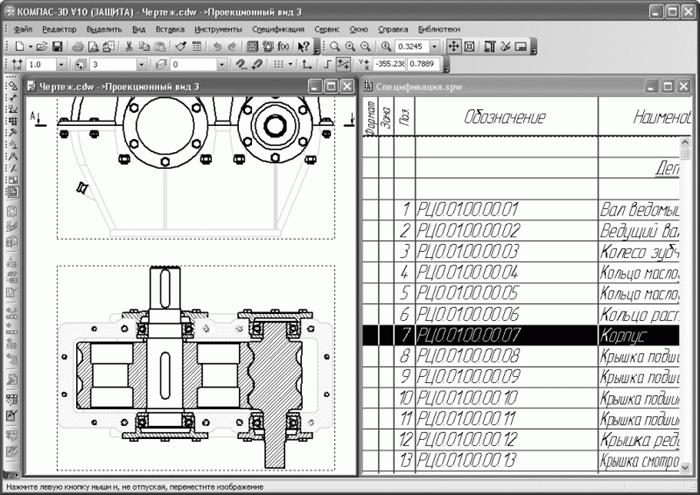
Task: Zoom out with the minus magnifier
Action: click(x=366, y=46)
